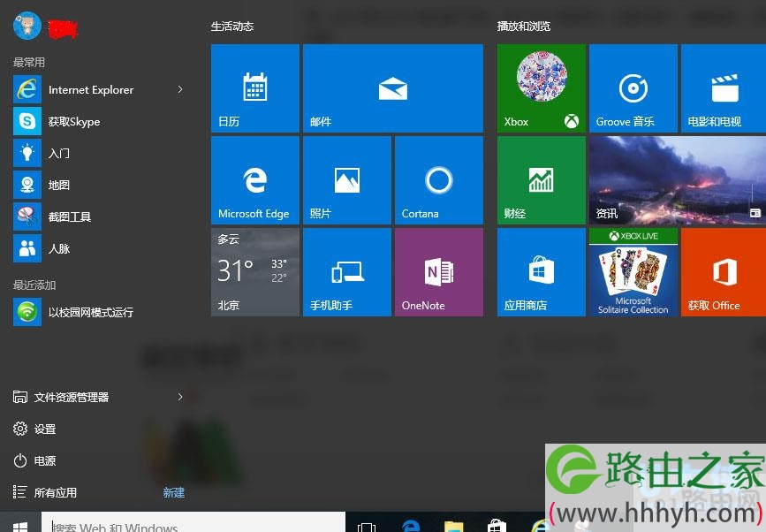This screenshot has height=532, width=766.
Task: Expand the 文件资源管理器 jump list arrow
Action: (180, 397)
